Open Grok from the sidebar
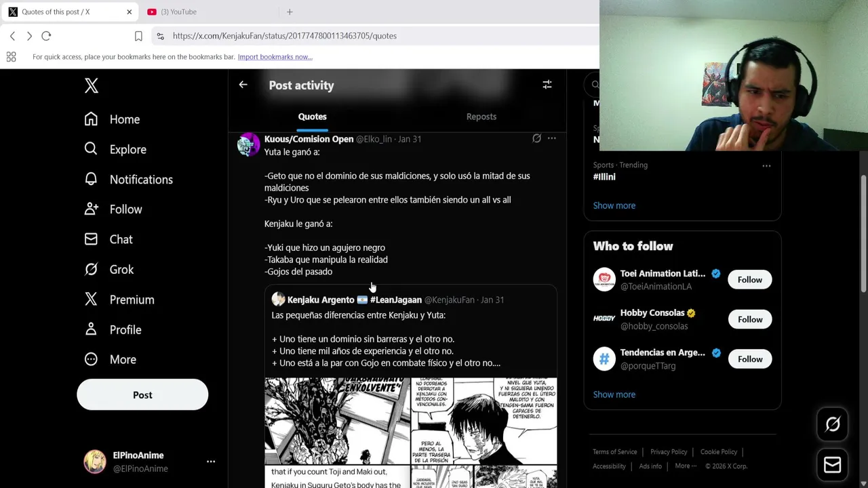Screen dimensions: 868x488 [x=109, y=270]
